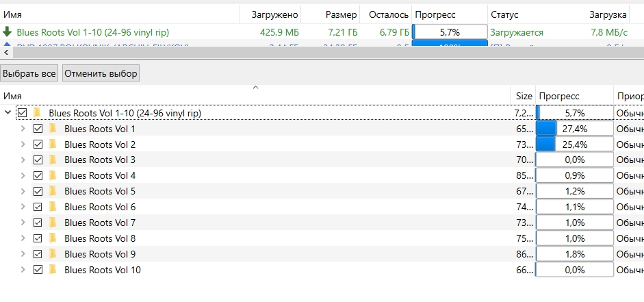644x302 pixels.
Task: Deselect Blues Roots Vol 5 checkbox
Action: click(x=38, y=191)
